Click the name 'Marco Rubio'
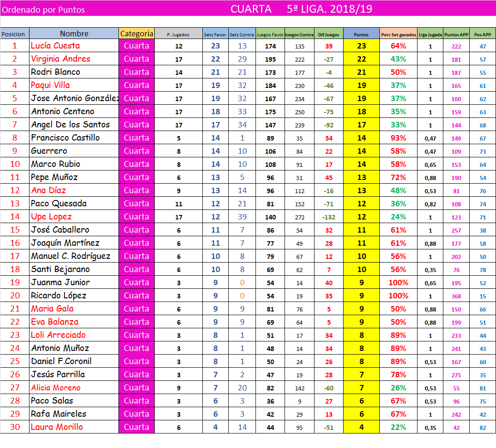This screenshot has width=496, height=448. 56,164
